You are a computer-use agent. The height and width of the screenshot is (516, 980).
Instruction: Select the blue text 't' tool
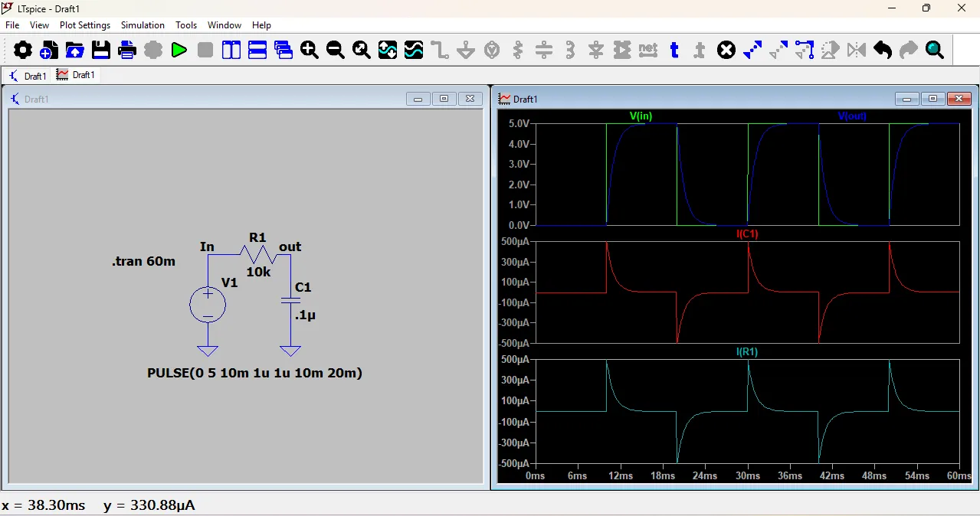coord(674,51)
